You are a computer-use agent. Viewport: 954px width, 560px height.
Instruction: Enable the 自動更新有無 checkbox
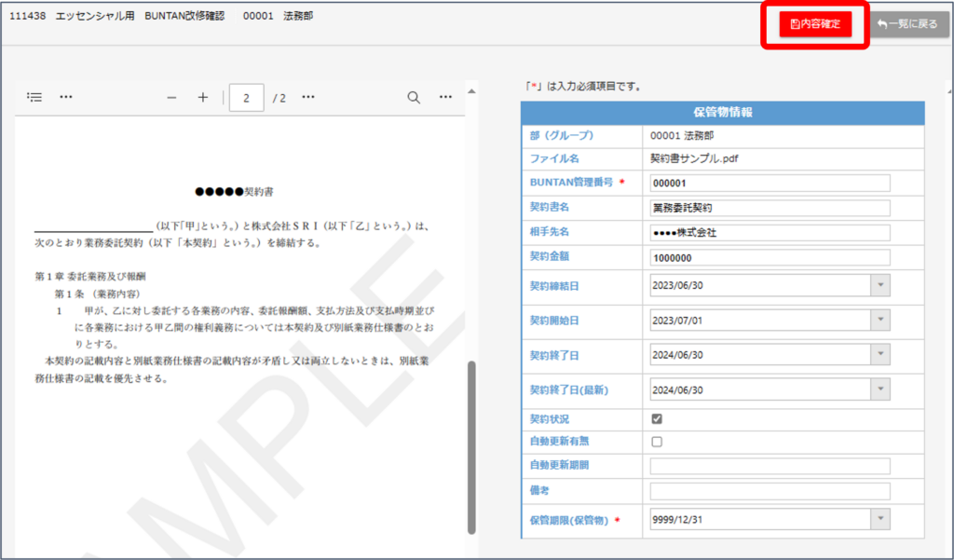[x=657, y=442]
